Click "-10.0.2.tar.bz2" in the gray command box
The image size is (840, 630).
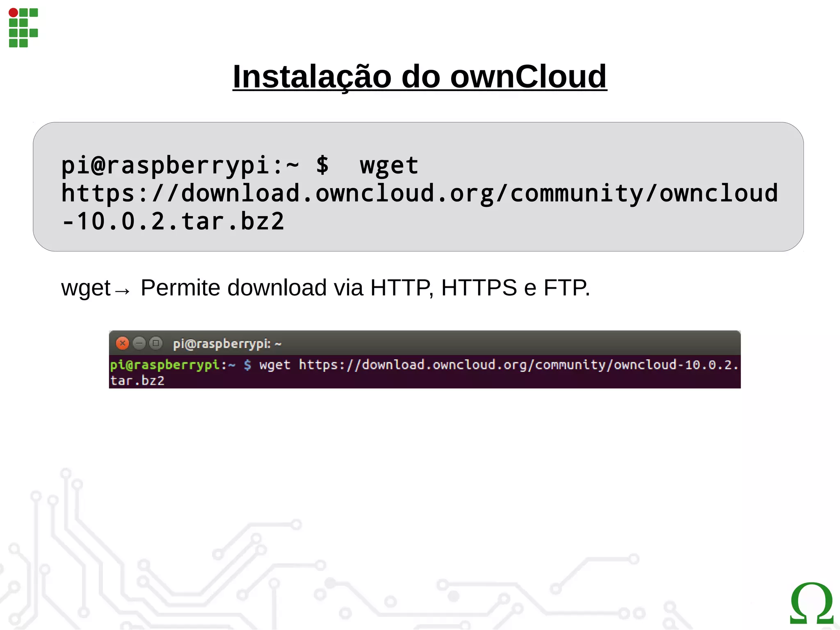point(173,221)
